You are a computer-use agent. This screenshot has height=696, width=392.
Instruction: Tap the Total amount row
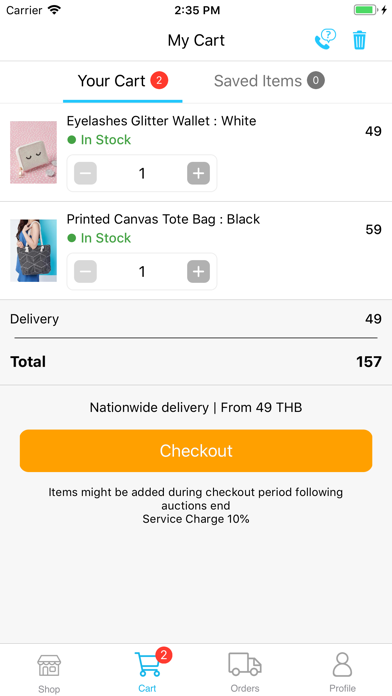[x=196, y=362]
